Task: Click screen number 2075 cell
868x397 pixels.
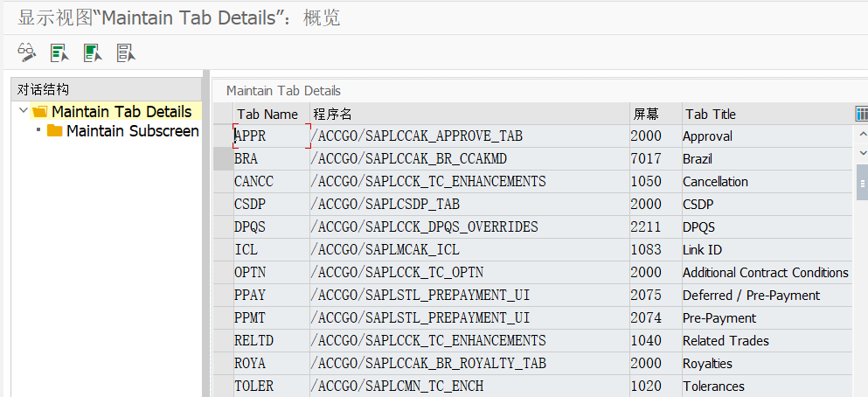Action: 656,295
